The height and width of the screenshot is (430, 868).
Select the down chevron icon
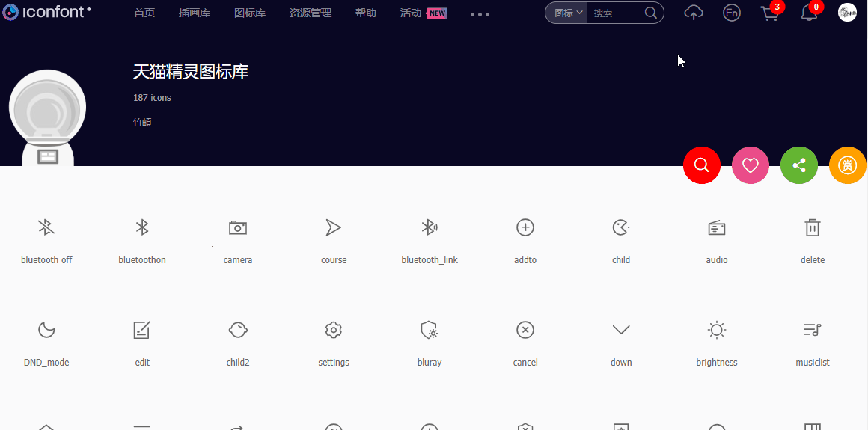tap(621, 331)
